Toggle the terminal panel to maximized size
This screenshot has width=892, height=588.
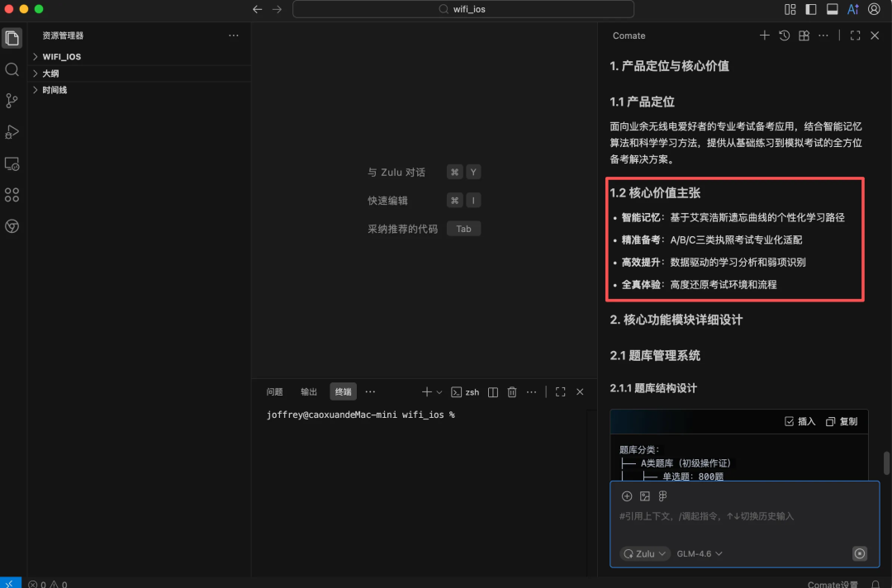pos(561,391)
